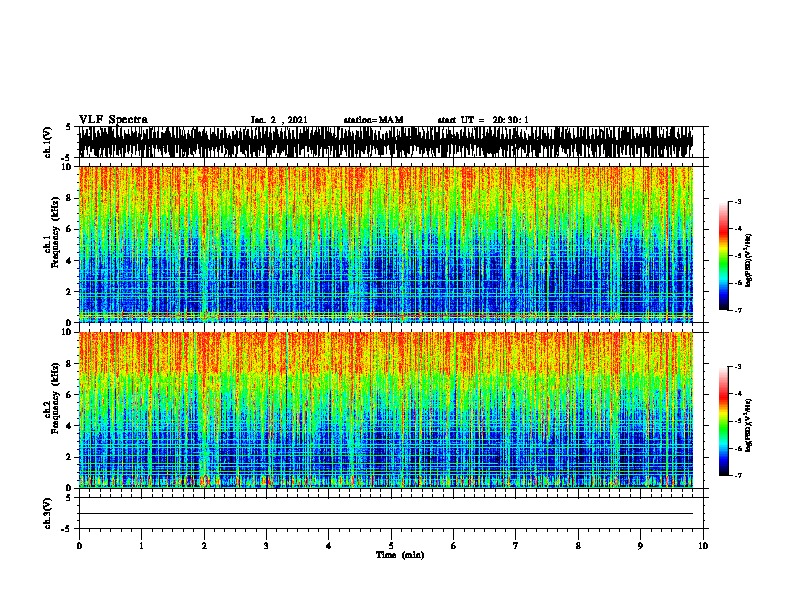Viewport: 792px width, 612px height.
Task: Click the "station=MAM" header label
Action: click(373, 120)
